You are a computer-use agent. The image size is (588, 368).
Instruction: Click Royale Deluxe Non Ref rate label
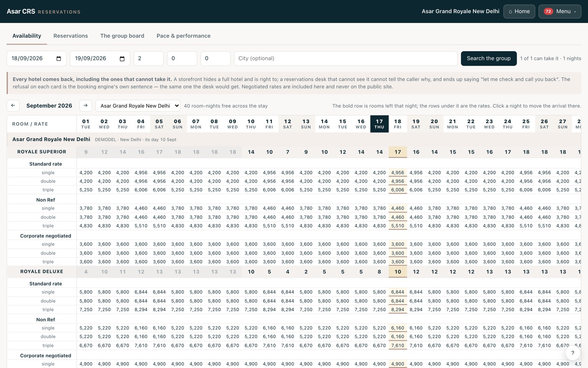46,320
